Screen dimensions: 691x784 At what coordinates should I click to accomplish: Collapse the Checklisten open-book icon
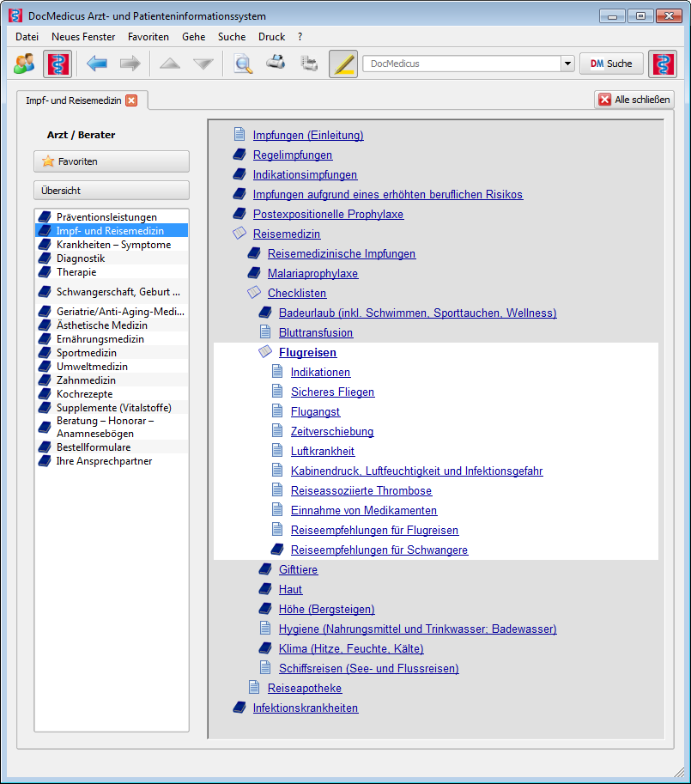point(254,293)
